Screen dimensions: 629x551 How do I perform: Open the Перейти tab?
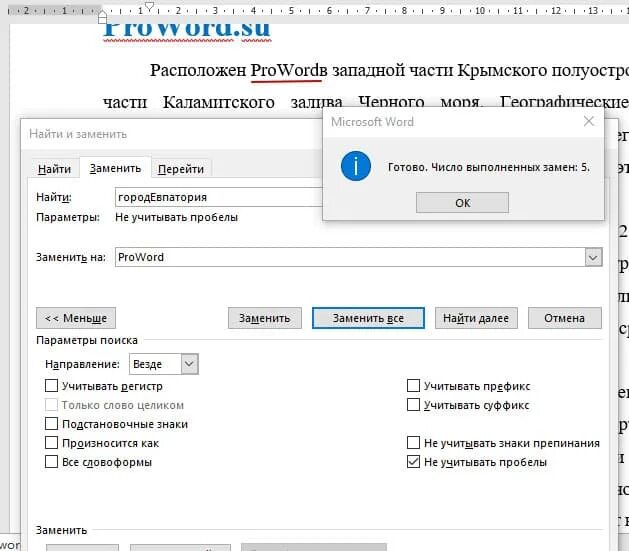coord(181,169)
